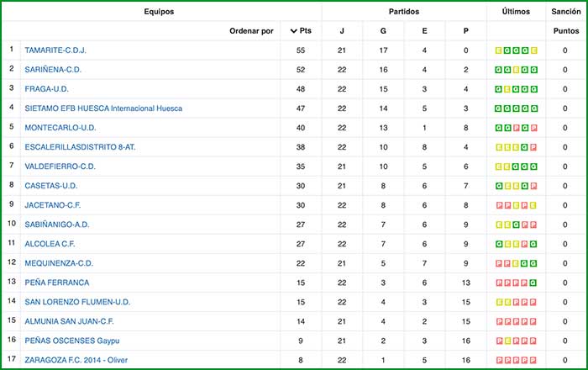The image size is (588, 370).
Task: Click the Pts sort chevron arrow
Action: click(293, 31)
